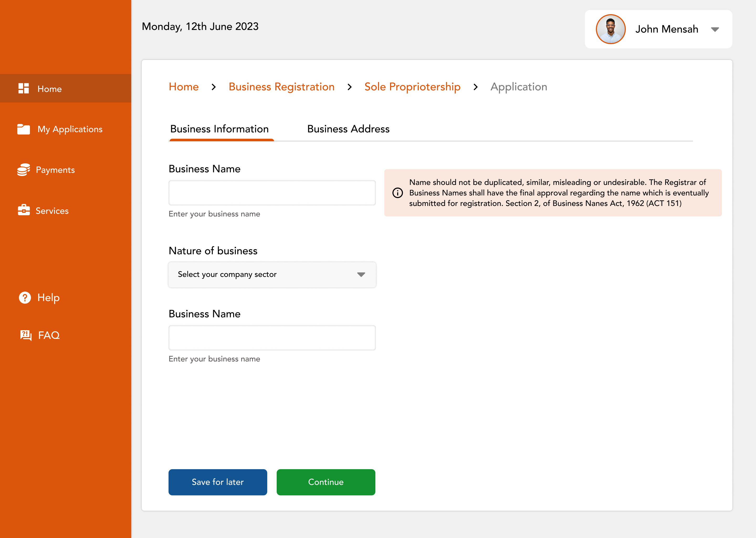Focus the first Business Name input field
This screenshot has height=538, width=756.
[x=272, y=193]
